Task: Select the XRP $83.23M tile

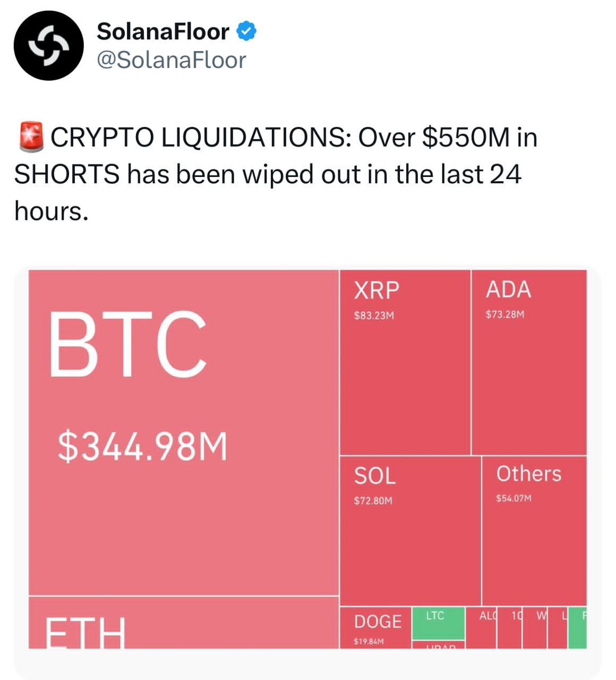Action: click(405, 362)
